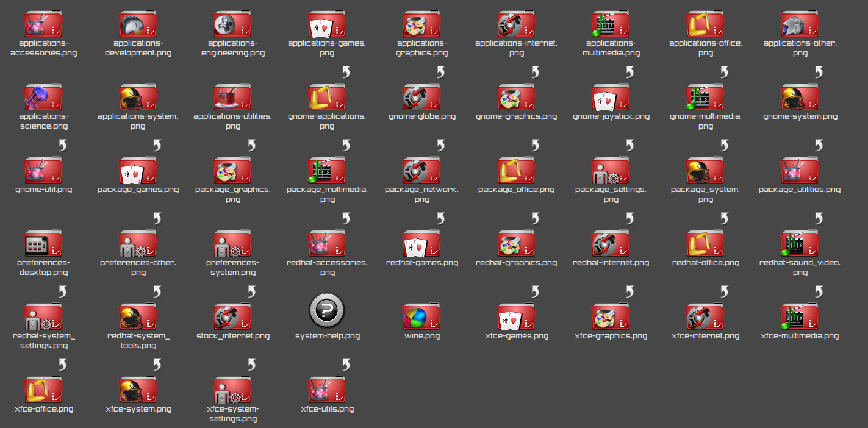Image resolution: width=868 pixels, height=428 pixels.
Task: Select the 'xfce-internet.png' file name text
Action: [705, 336]
